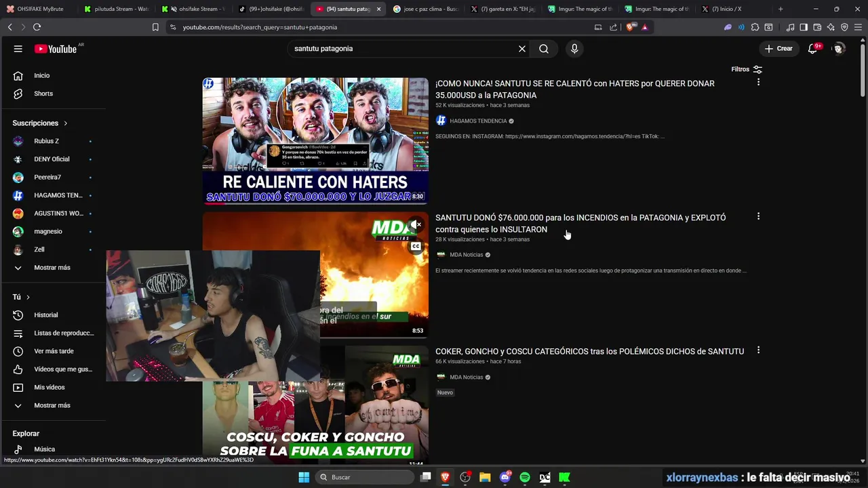Share this page from the address bar

613,27
